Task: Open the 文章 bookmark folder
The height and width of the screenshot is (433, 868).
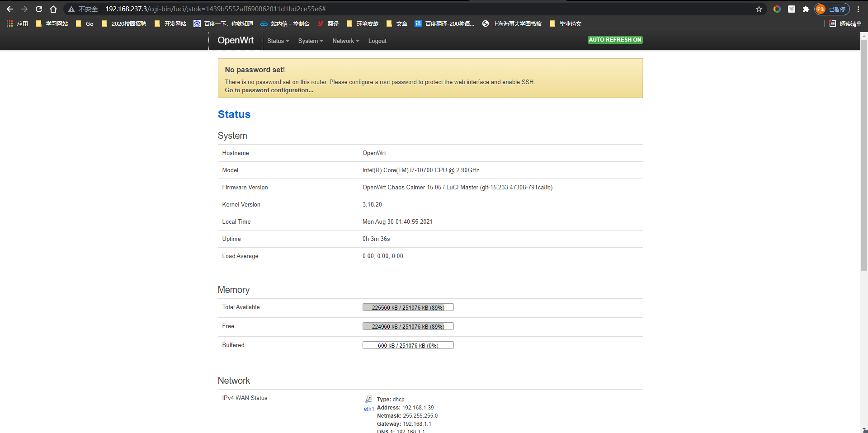Action: (397, 24)
